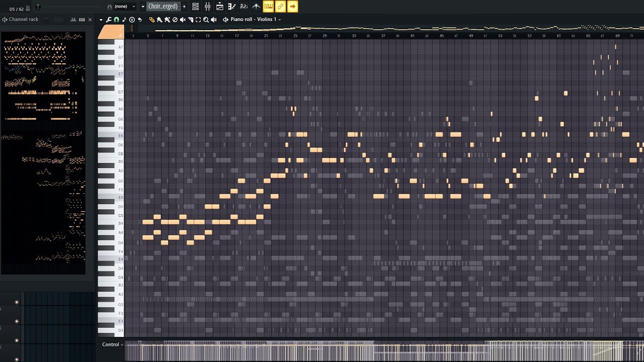The width and height of the screenshot is (644, 362).
Task: Click the headphones icon beside (none)
Action: pyautogui.click(x=110, y=7)
